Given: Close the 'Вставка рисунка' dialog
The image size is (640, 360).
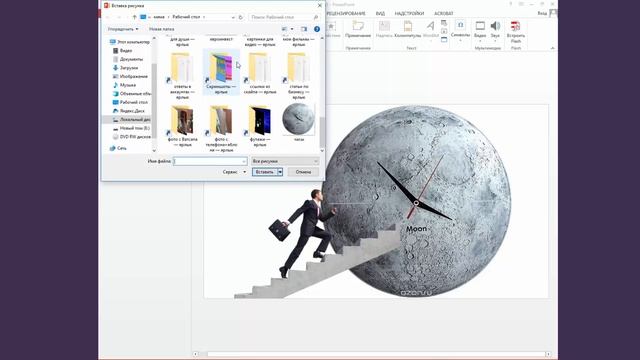Looking at the screenshot, I should click(320, 5).
